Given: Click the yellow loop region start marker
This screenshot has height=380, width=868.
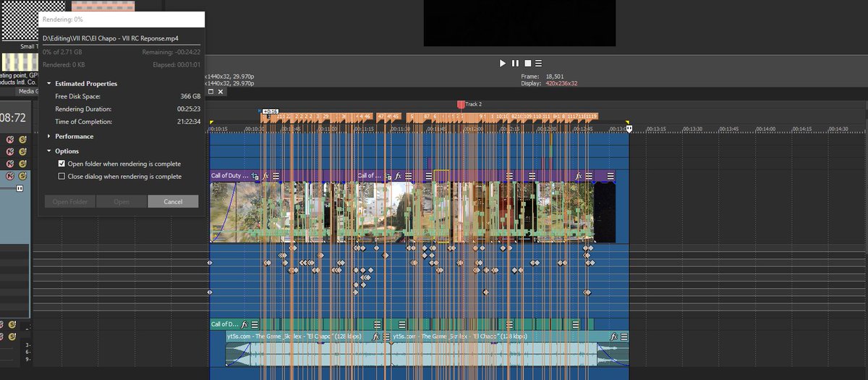Looking at the screenshot, I should coord(211,122).
